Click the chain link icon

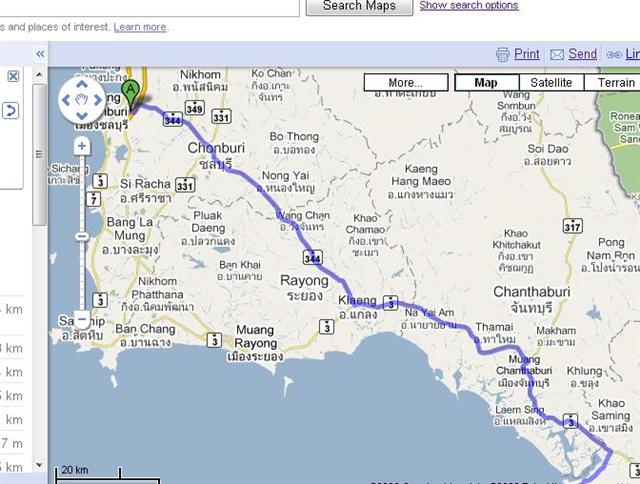(x=614, y=54)
